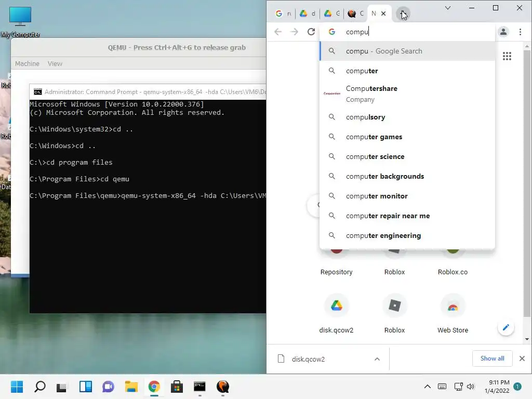Image resolution: width=532 pixels, height=399 pixels.
Task: Choose 'computer repair near me' suggestion
Action: pyautogui.click(x=407, y=216)
